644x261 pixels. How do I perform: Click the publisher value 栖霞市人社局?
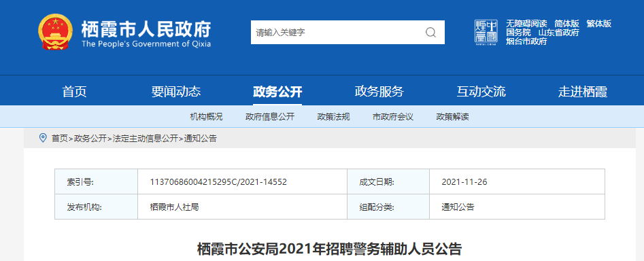point(175,207)
